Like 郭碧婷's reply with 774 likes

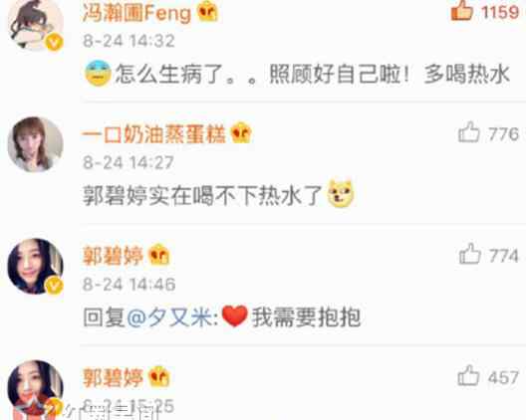tap(469, 254)
